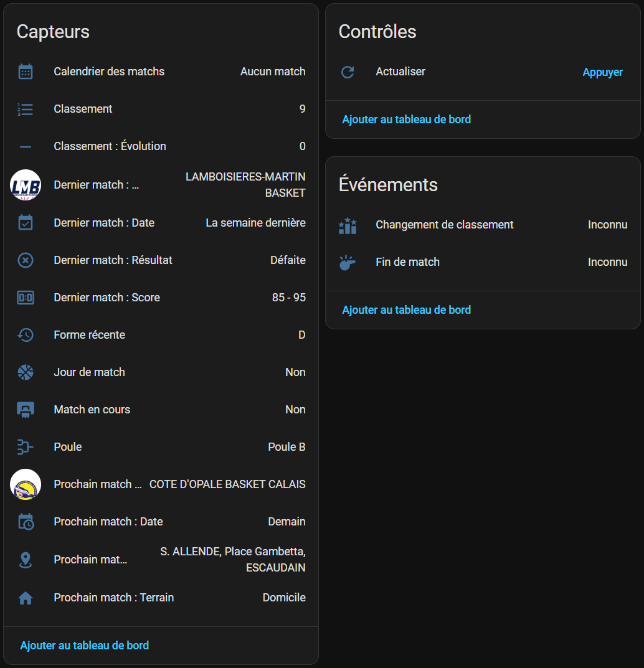
Task: Click the tournament bracket icon for Poule
Action: point(26,447)
